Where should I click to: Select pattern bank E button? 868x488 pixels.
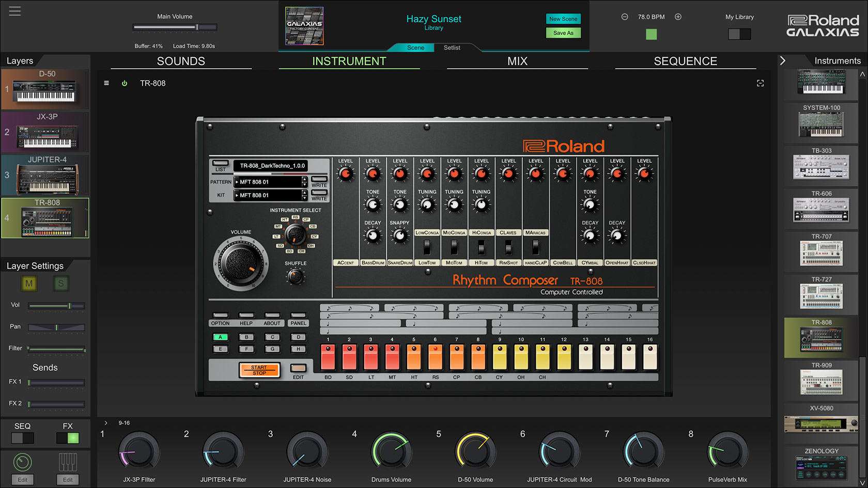pos(220,349)
